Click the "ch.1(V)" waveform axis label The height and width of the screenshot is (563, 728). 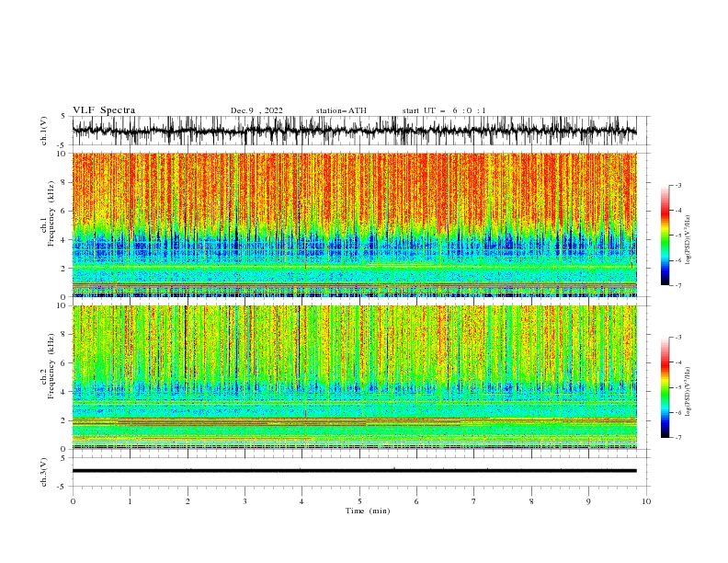click(44, 131)
